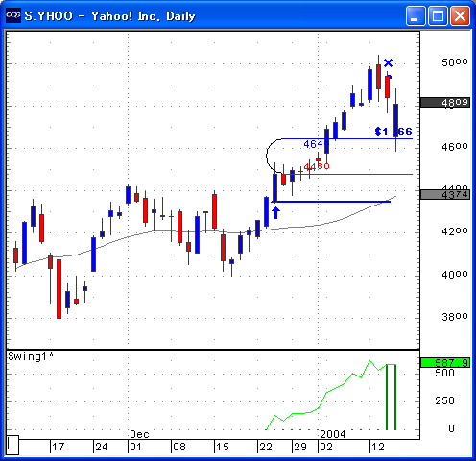Click the blue 464 price level label
Viewport: 476px width, 461px height.
313,144
